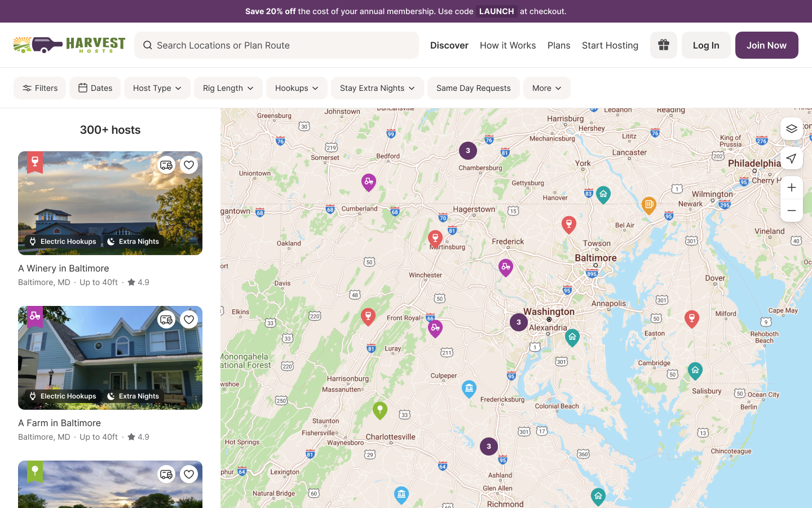812x508 pixels.
Task: Favorite A Winery in Baltimore listing
Action: pyautogui.click(x=189, y=165)
